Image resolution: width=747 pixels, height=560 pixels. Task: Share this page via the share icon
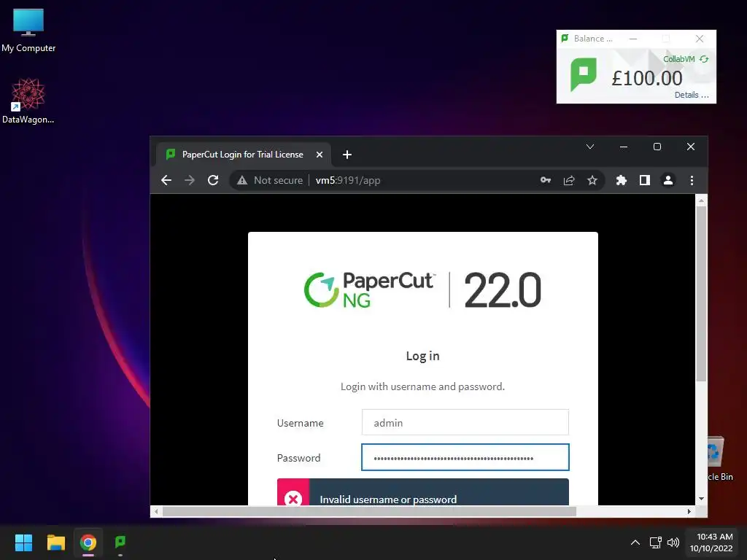click(569, 181)
